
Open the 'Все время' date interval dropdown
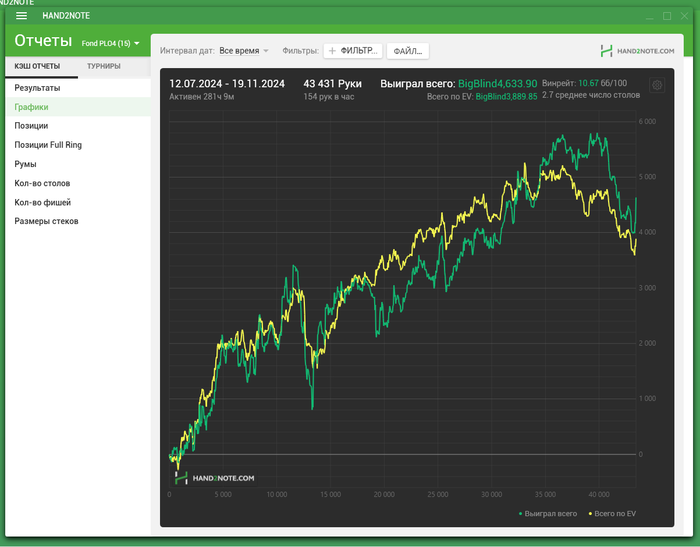(x=244, y=51)
